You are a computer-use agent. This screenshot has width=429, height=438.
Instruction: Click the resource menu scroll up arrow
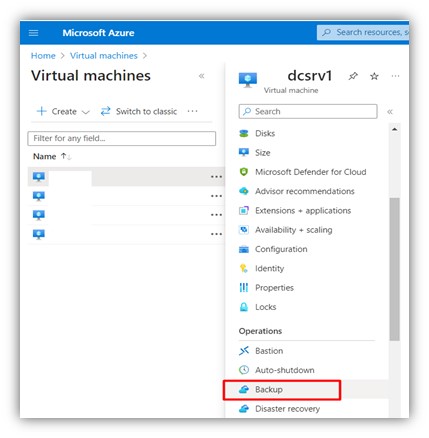pos(395,129)
